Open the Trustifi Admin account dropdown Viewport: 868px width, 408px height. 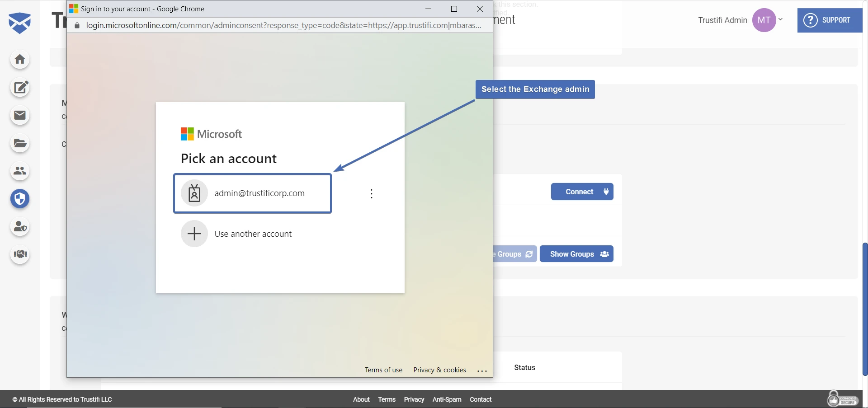coord(781,20)
